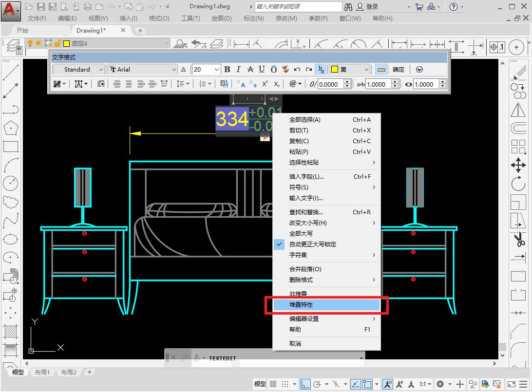Open the yellow (黄) text color selector

click(350, 70)
